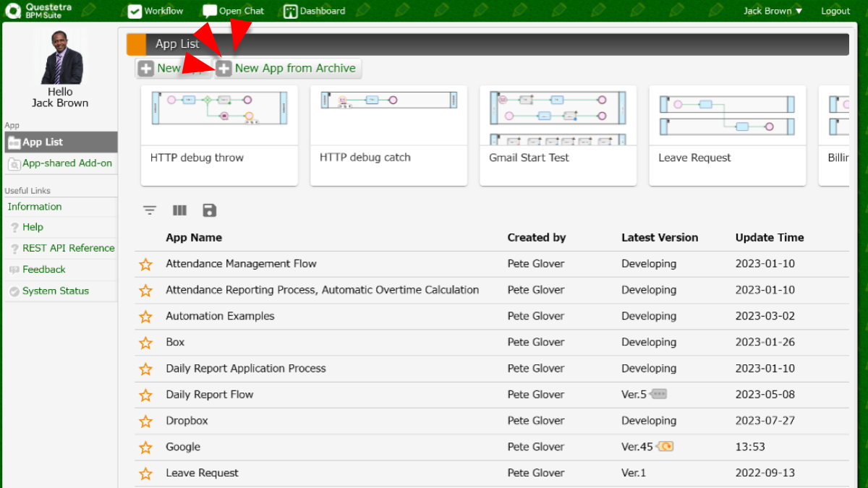The height and width of the screenshot is (488, 868).
Task: Open Chat from the top navigation
Action: pos(233,11)
